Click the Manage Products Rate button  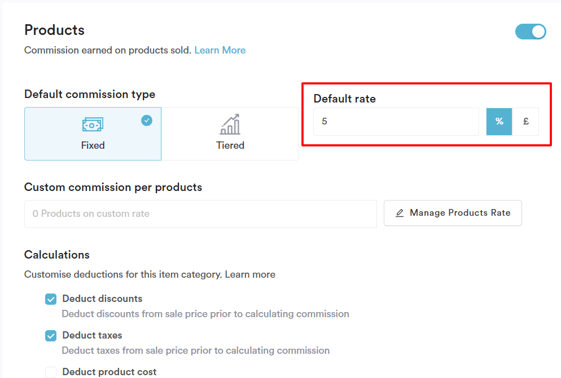pyautogui.click(x=453, y=213)
